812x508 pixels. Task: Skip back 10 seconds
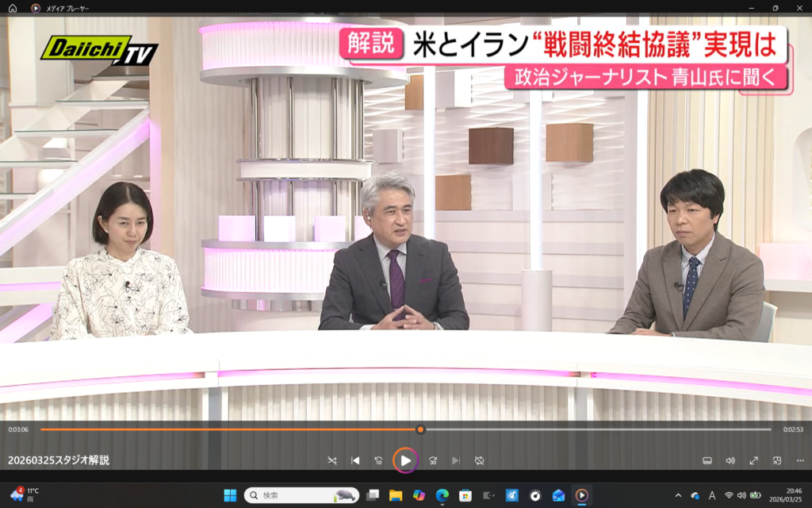(379, 460)
